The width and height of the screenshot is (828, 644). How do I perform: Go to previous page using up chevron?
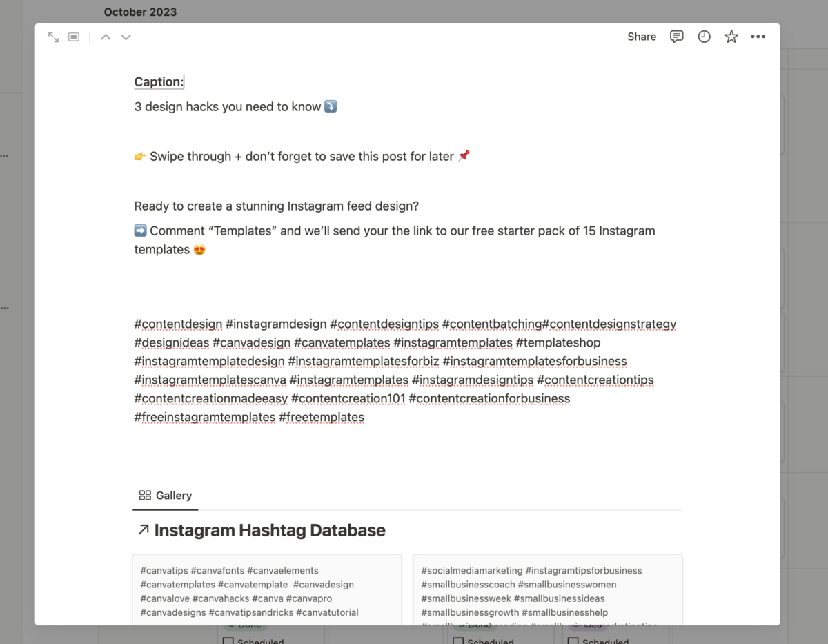106,37
